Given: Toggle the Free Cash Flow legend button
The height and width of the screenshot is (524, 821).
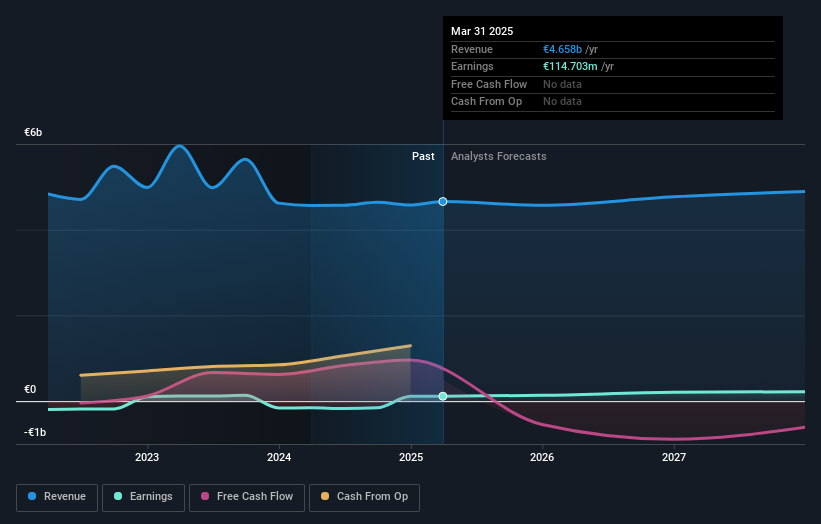Looking at the screenshot, I should [247, 497].
